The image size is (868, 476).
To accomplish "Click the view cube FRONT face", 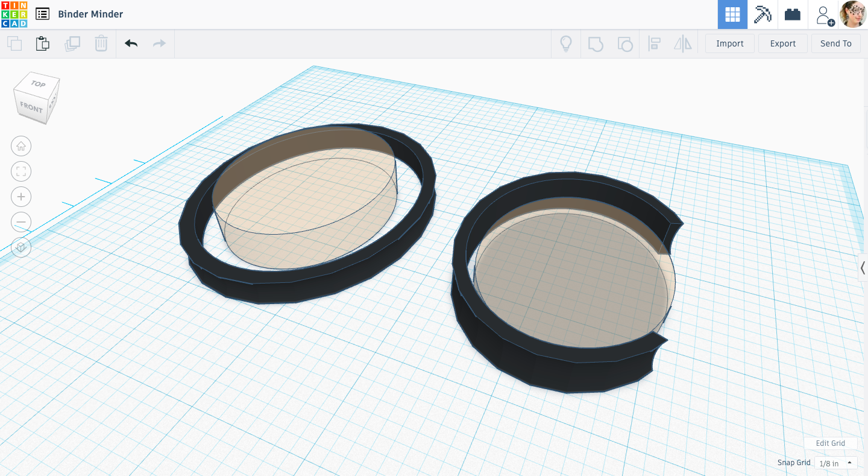I will (31, 108).
